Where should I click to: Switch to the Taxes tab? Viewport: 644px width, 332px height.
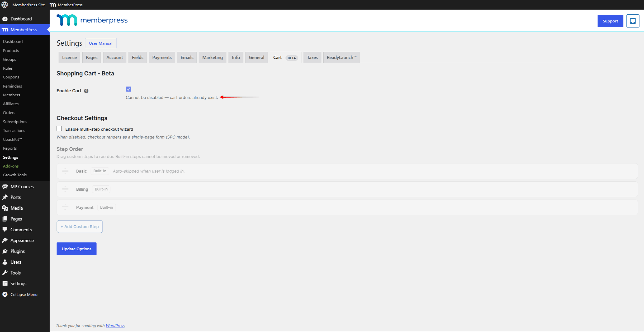(312, 57)
